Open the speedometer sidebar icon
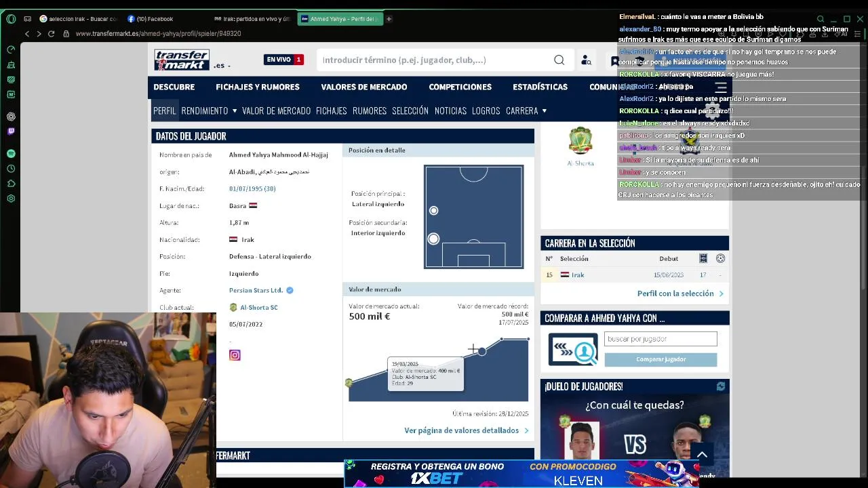The image size is (868, 488). [x=11, y=49]
